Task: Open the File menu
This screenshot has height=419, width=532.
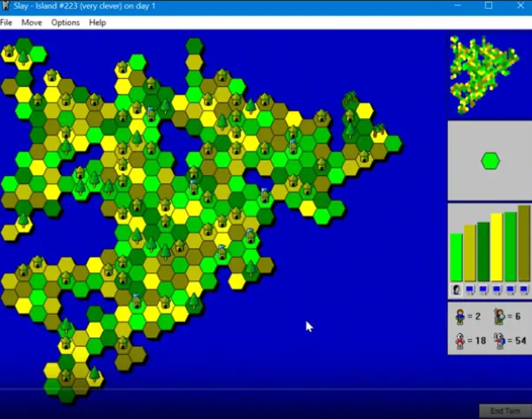Action: click(x=6, y=23)
